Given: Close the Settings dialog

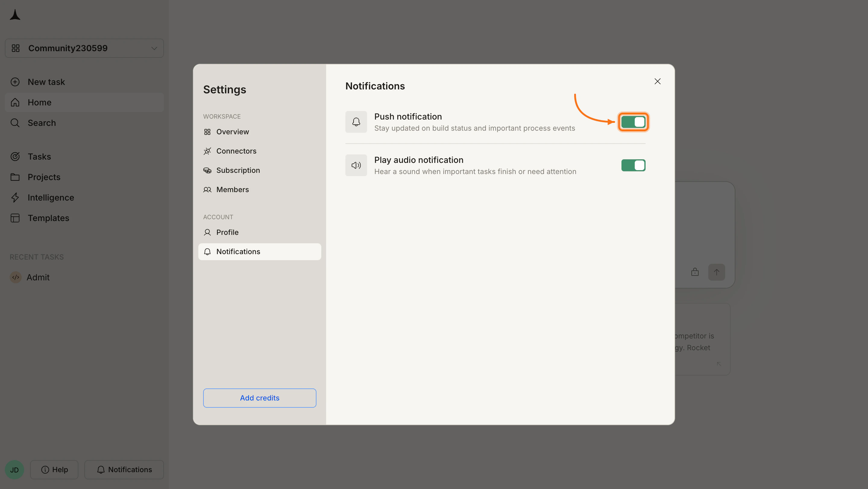Looking at the screenshot, I should (x=657, y=81).
